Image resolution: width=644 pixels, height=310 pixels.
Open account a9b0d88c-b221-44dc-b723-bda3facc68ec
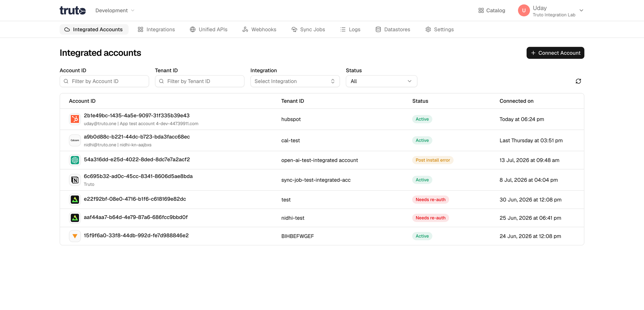click(137, 137)
